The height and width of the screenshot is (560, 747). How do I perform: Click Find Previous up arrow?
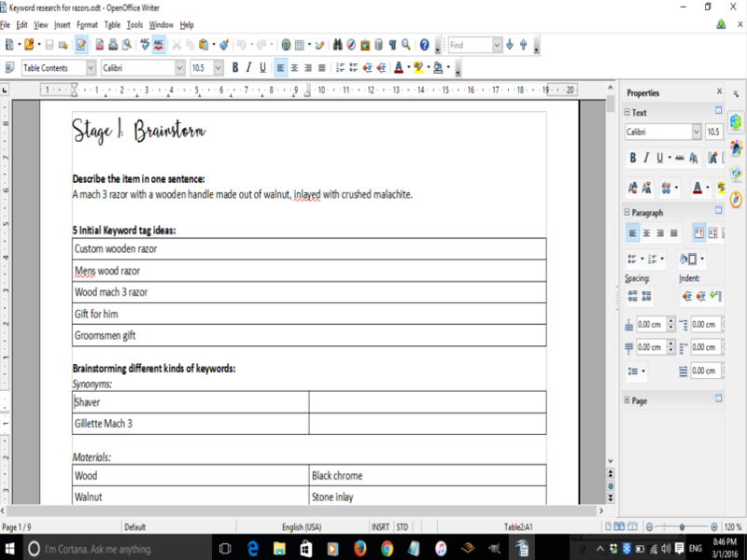(524, 45)
